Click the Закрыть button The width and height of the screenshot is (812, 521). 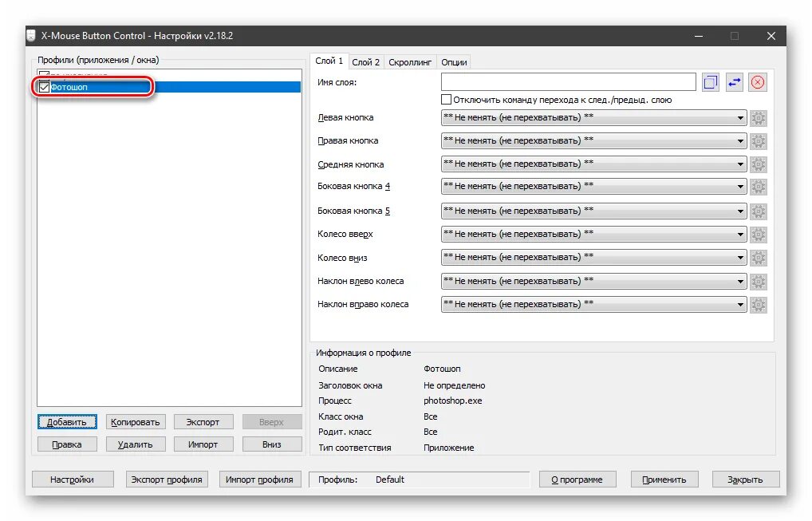click(x=745, y=480)
